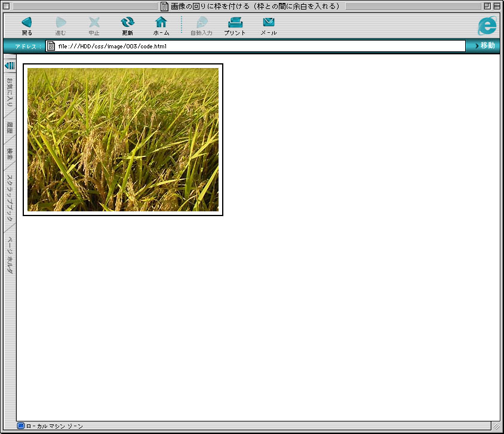Click the ローカル マシン ゾーン status text
The image size is (504, 434).
pyautogui.click(x=54, y=426)
